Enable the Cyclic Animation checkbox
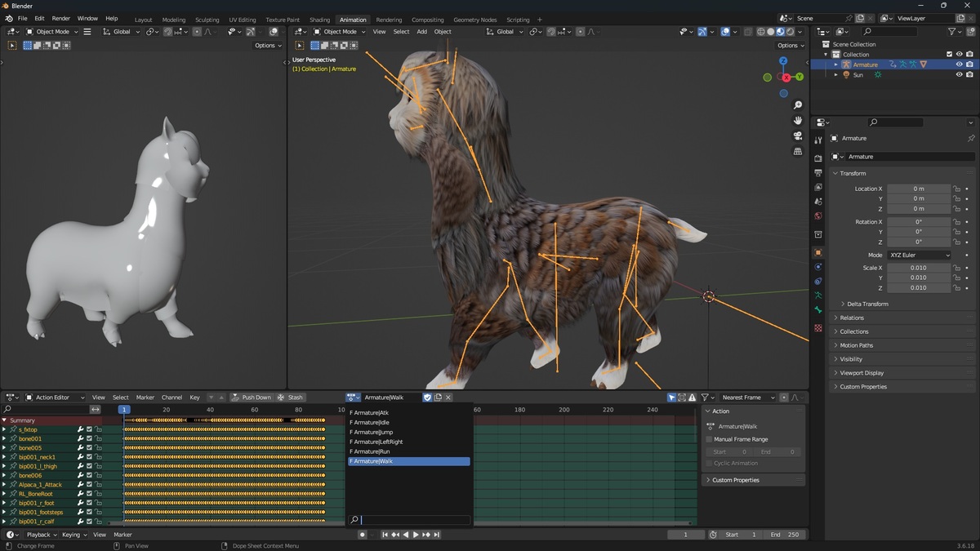This screenshot has width=980, height=551. (x=710, y=463)
